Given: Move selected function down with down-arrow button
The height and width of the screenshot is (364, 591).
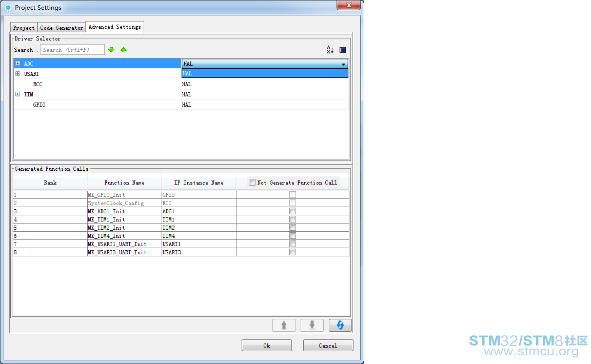Looking at the screenshot, I should [312, 325].
